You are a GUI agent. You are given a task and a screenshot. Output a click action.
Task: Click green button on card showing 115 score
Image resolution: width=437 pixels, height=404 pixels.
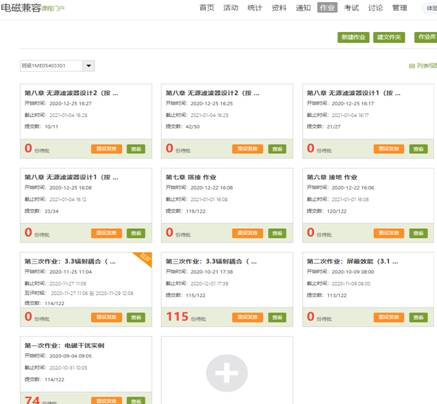(277, 317)
